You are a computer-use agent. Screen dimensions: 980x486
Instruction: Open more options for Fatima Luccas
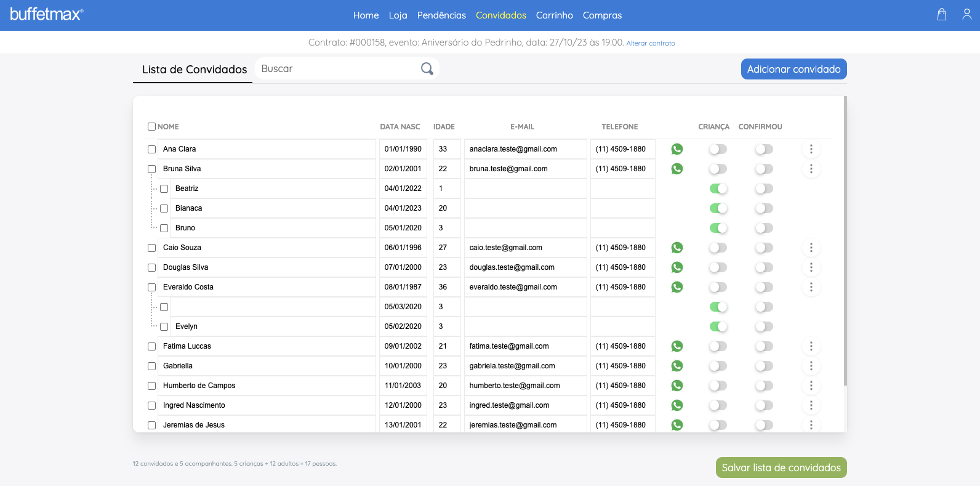click(811, 346)
